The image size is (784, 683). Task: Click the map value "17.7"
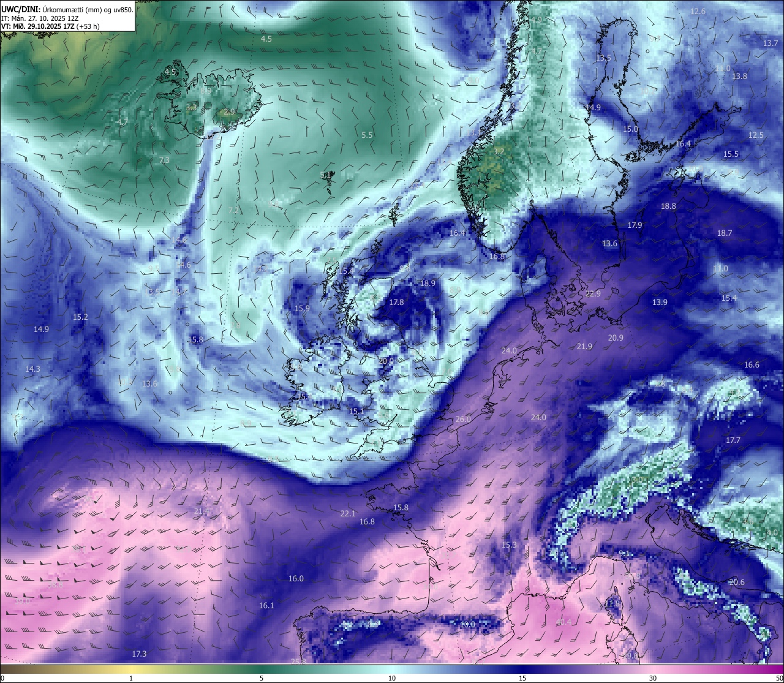coord(733,440)
